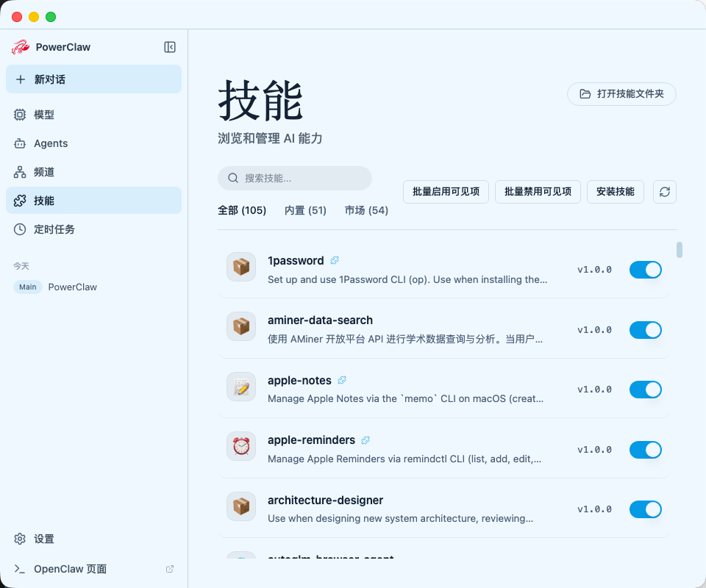Switch to the 市场 (54) tab
This screenshot has width=706, height=588.
point(366,210)
